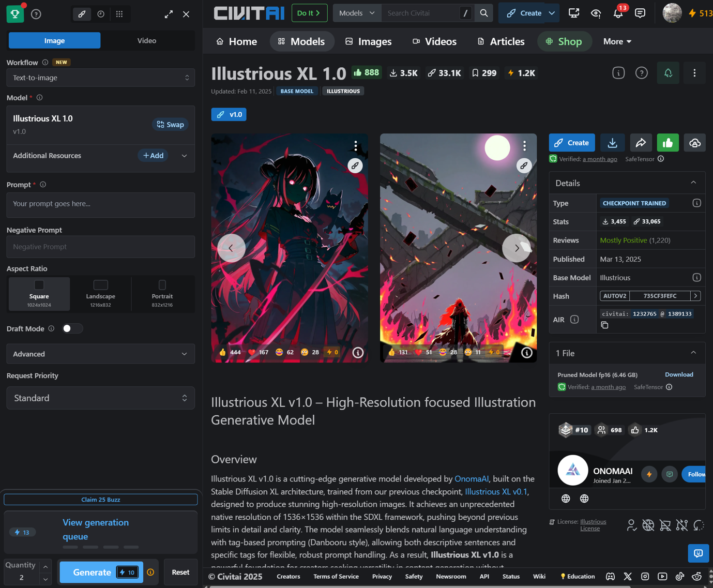Download the Pruned Model fp16 file

[679, 374]
